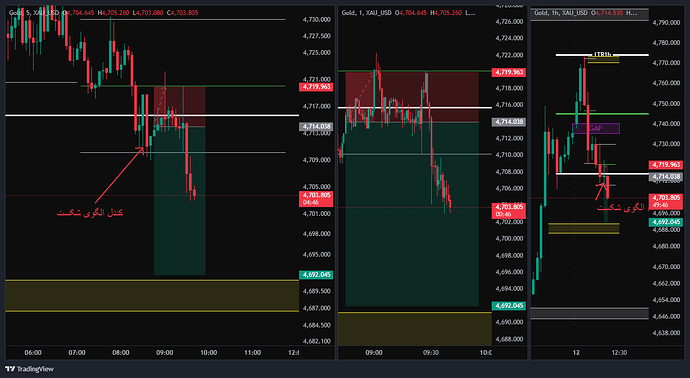Image resolution: width=690 pixels, height=378 pixels.
Task: Click the 4,712.000 price scale value
Action: tap(510, 138)
